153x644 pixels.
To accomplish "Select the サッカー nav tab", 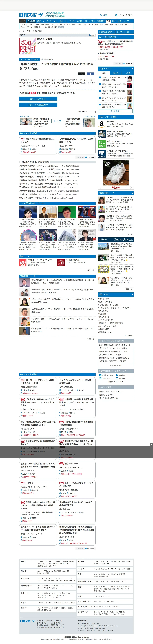I will click(x=54, y=21).
